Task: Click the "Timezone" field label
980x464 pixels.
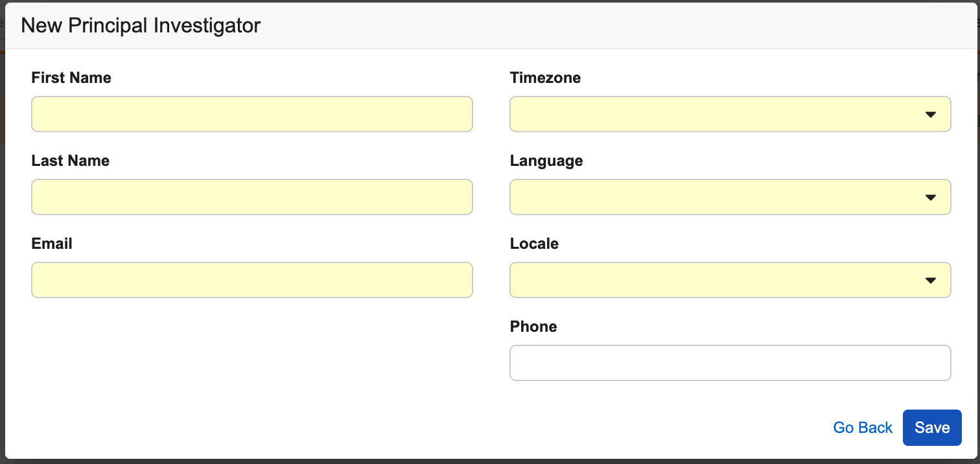Action: point(545,78)
